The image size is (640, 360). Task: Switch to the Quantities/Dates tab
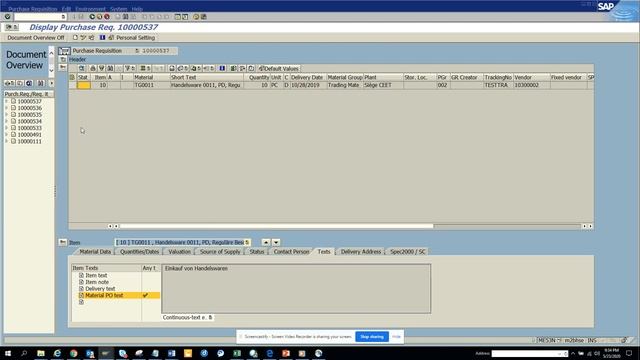(139, 252)
